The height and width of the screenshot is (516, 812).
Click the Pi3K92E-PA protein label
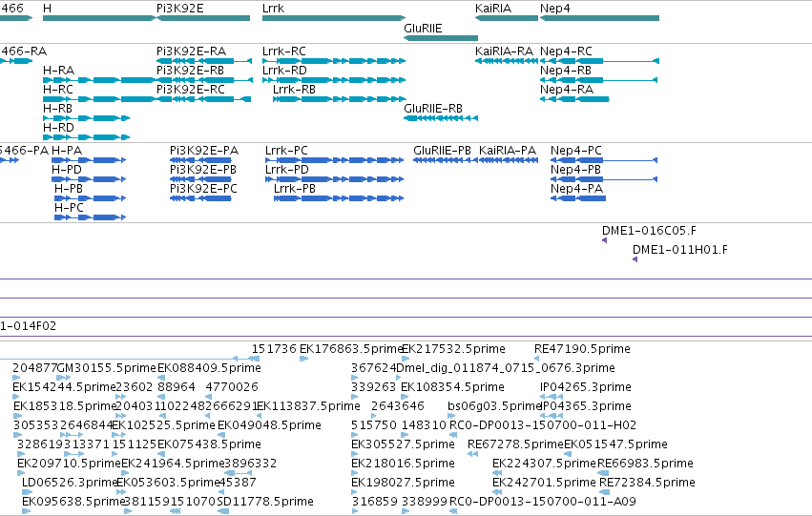click(204, 151)
